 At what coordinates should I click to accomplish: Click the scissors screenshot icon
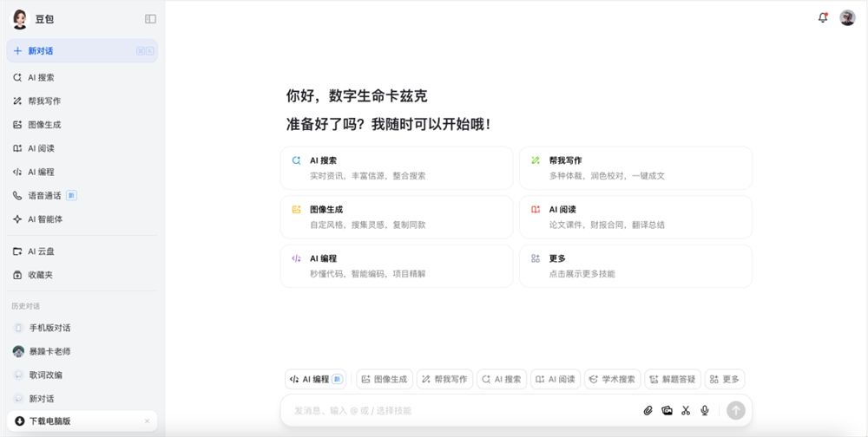point(686,410)
